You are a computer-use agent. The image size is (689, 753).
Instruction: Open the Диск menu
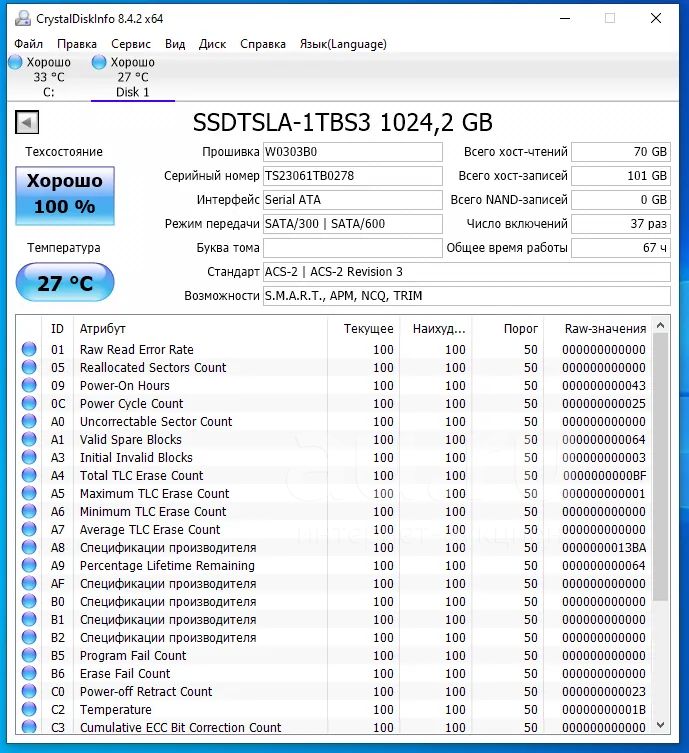coord(212,44)
